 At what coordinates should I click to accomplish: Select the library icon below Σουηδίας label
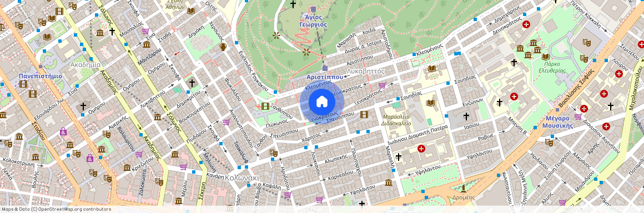[430, 103]
